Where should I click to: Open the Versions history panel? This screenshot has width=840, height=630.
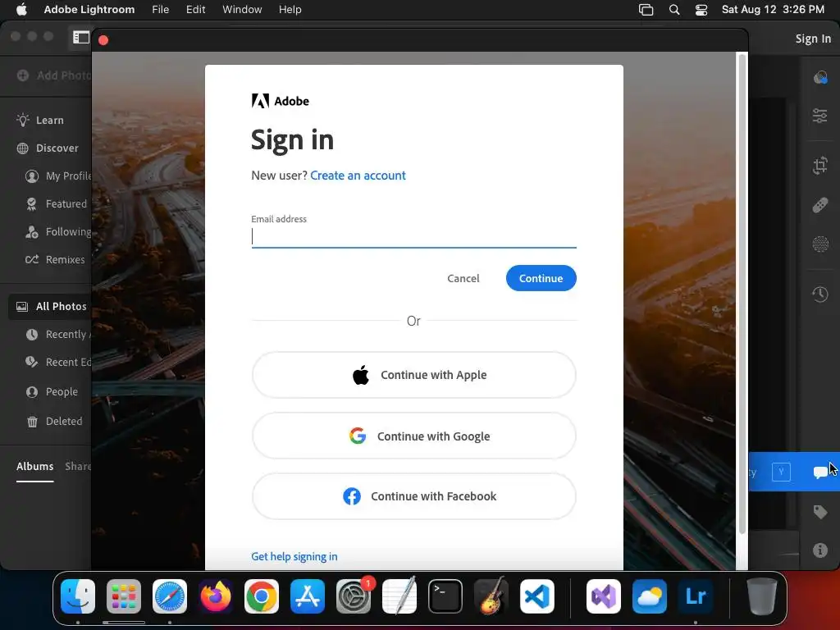(820, 294)
